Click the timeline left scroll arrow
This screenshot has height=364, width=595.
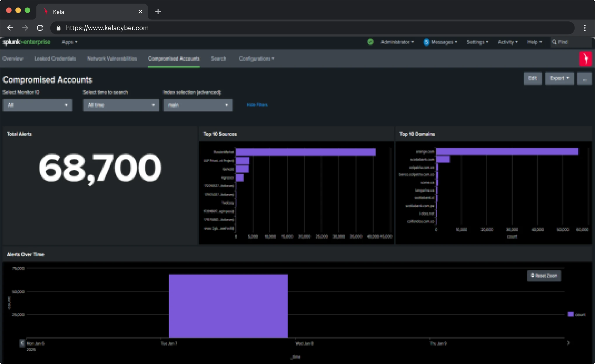pyautogui.click(x=22, y=343)
